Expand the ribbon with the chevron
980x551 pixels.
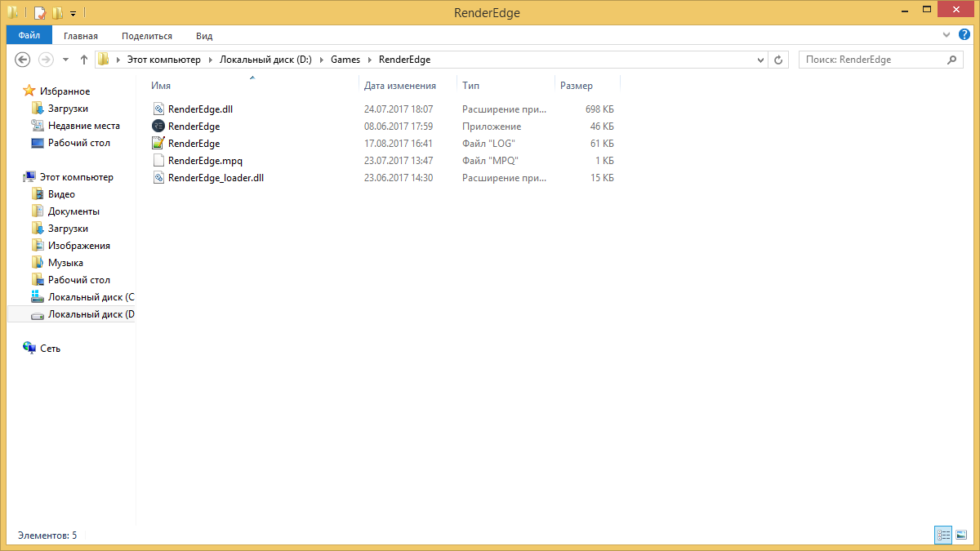946,36
